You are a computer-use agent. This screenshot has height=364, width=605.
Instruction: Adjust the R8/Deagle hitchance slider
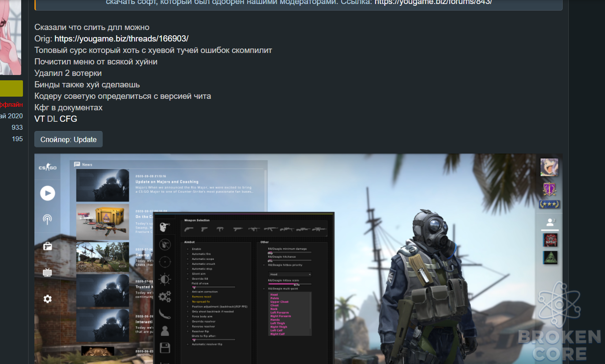[x=290, y=260]
